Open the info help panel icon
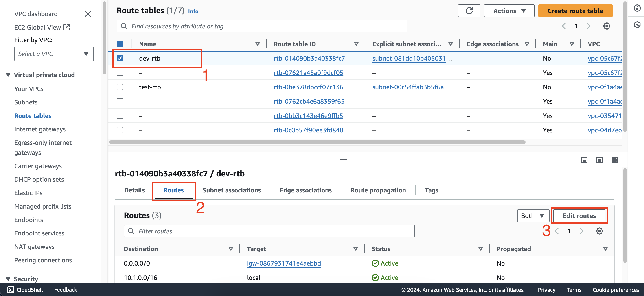 [x=637, y=8]
